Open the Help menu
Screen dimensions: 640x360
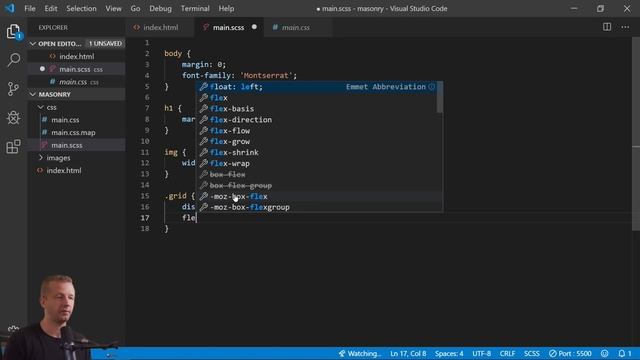[226, 8]
